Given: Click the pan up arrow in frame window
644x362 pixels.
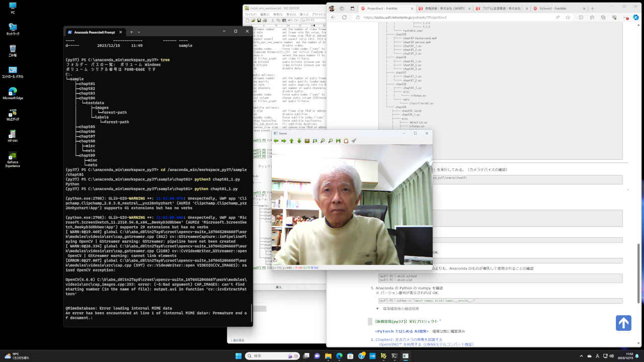Looking at the screenshot, I should coord(291,141).
